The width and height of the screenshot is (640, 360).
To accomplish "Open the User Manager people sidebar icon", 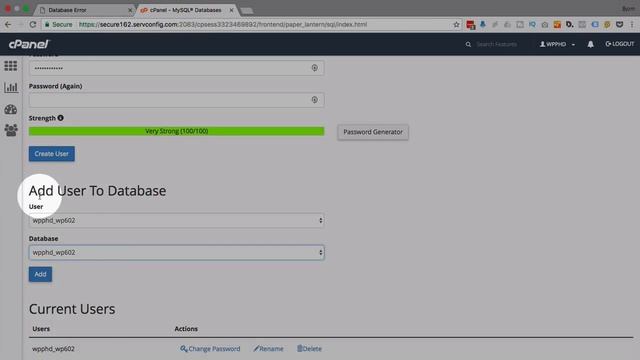I will click(11, 130).
